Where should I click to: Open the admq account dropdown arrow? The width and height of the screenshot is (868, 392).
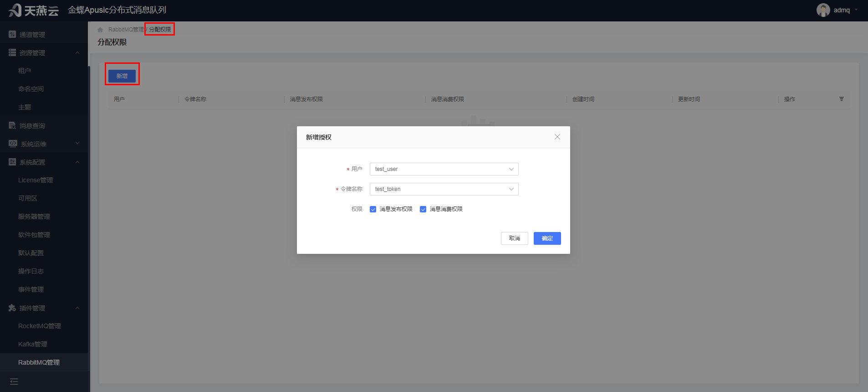click(856, 10)
